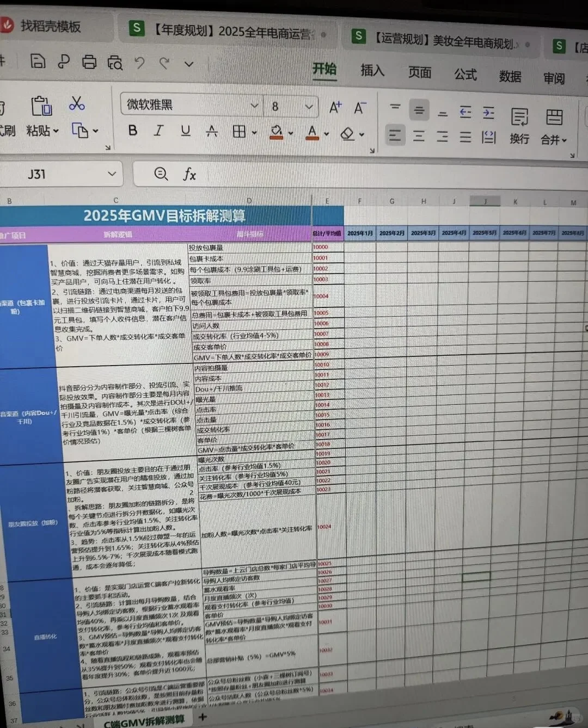This screenshot has width=588, height=728.
Task: Select the 2025年1月 header cell
Action: coord(360,233)
